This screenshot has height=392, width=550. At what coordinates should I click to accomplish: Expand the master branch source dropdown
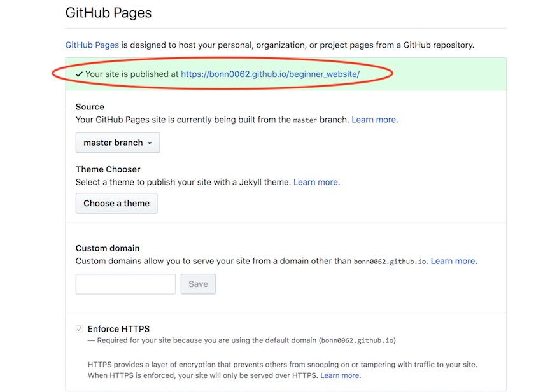(x=118, y=143)
